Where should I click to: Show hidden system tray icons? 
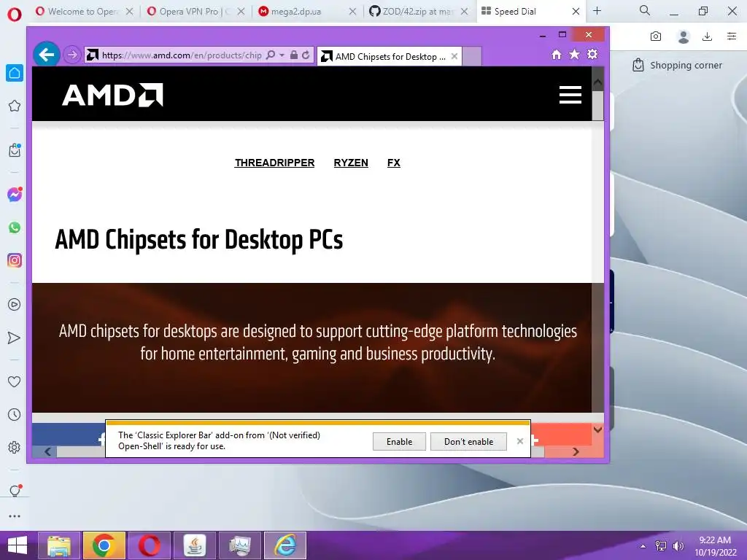click(643, 546)
